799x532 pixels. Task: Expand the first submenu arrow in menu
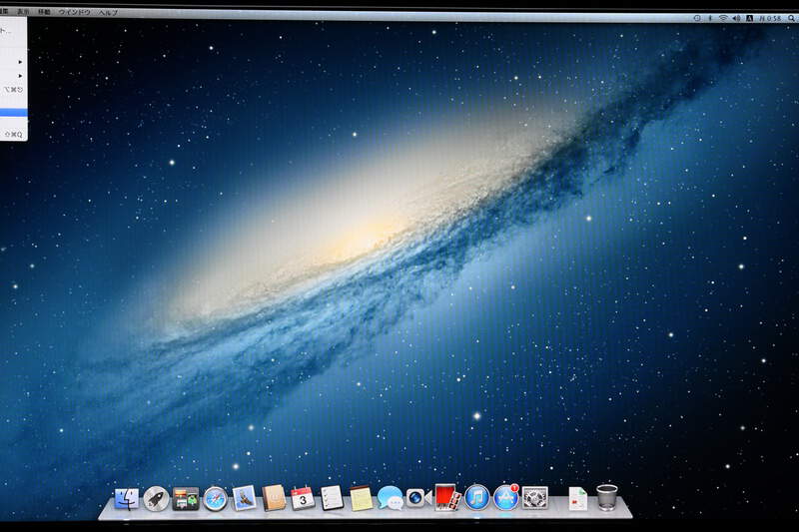coord(20,62)
